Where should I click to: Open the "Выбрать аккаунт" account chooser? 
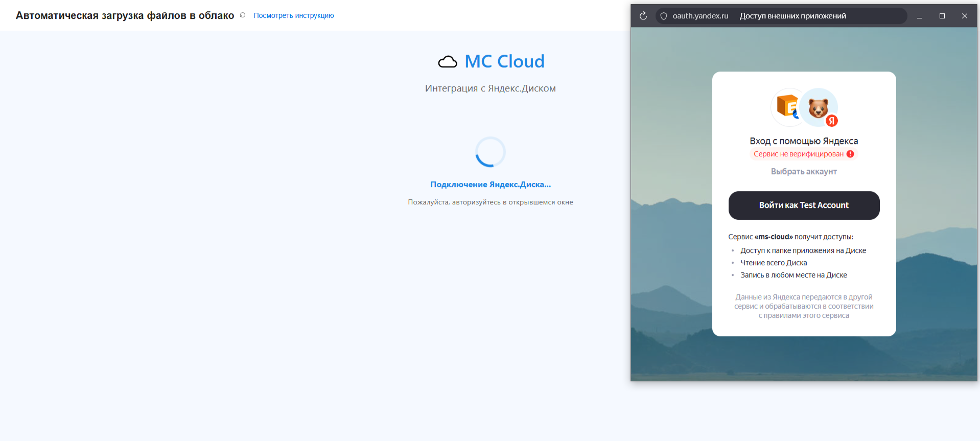(x=804, y=172)
